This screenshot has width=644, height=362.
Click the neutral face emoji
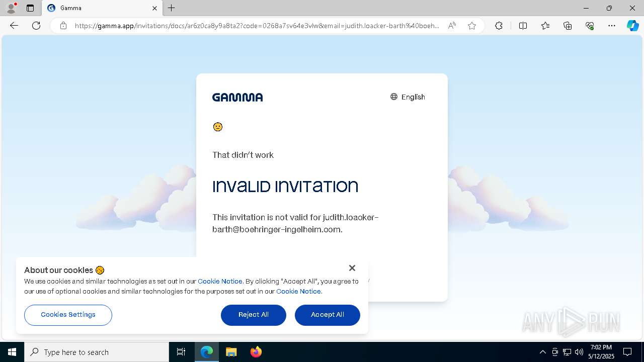[x=218, y=127]
